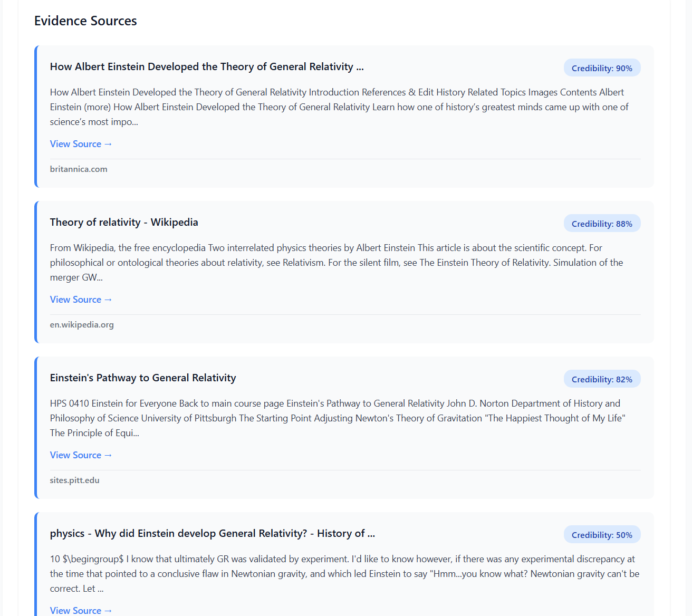This screenshot has width=692, height=616.
Task: Select the Theory of relativity - Wikipedia title
Action: [x=124, y=223]
